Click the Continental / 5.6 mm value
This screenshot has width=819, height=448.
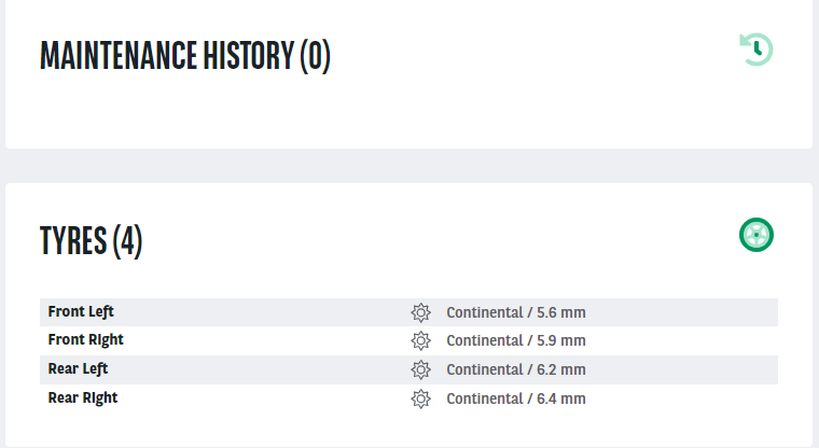point(516,312)
